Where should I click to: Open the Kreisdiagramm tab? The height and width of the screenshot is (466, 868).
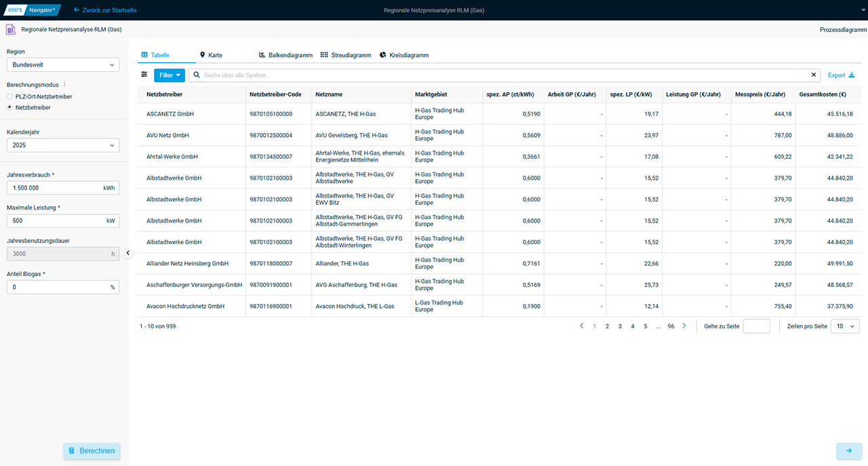[x=404, y=55]
